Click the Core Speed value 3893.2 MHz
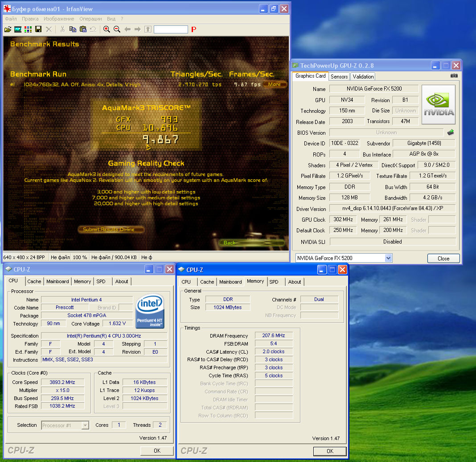The width and height of the screenshot is (476, 462). [62, 382]
